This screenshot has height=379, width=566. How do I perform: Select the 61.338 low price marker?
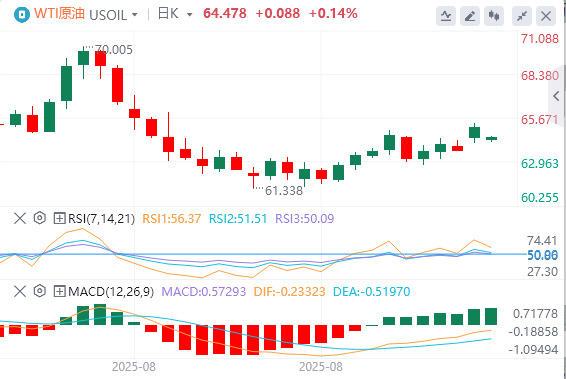(x=284, y=191)
